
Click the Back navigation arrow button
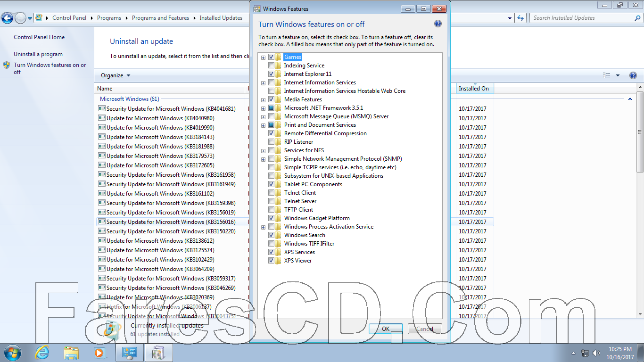pyautogui.click(x=7, y=18)
